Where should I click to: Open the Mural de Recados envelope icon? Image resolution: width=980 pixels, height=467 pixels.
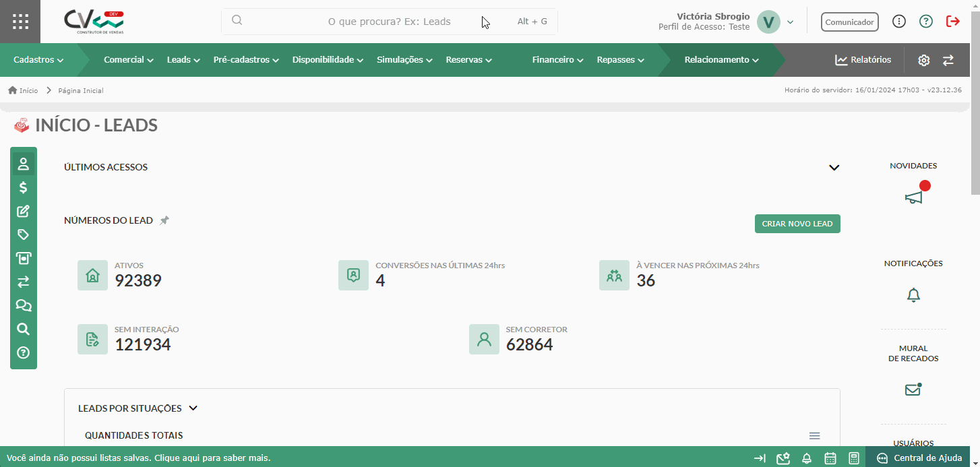[913, 390]
